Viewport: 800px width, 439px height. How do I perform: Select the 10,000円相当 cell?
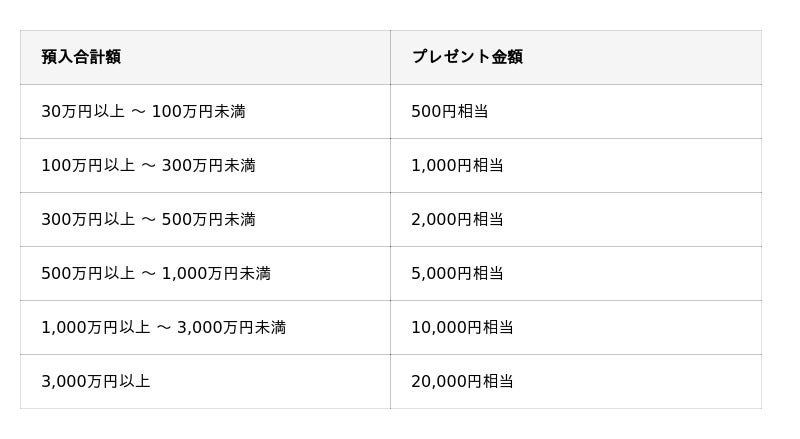(x=462, y=328)
